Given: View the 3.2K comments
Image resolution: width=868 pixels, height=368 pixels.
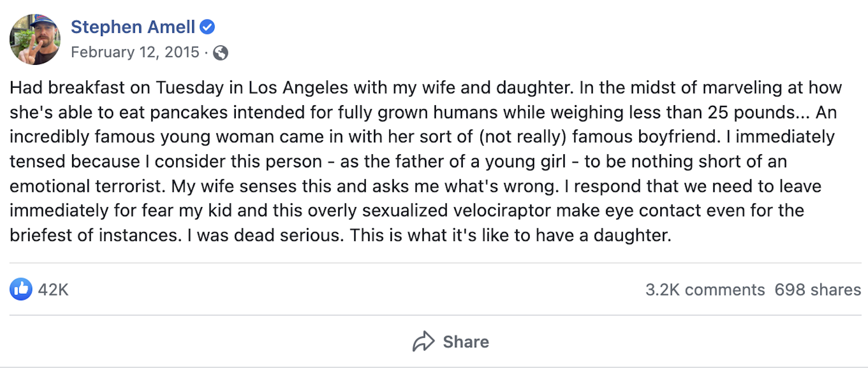Looking at the screenshot, I should [705, 289].
